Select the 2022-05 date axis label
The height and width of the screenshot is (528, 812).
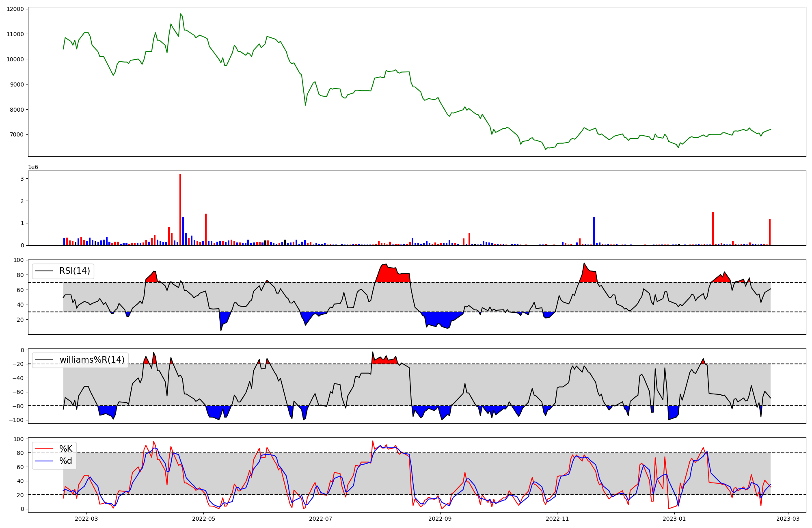click(x=203, y=519)
